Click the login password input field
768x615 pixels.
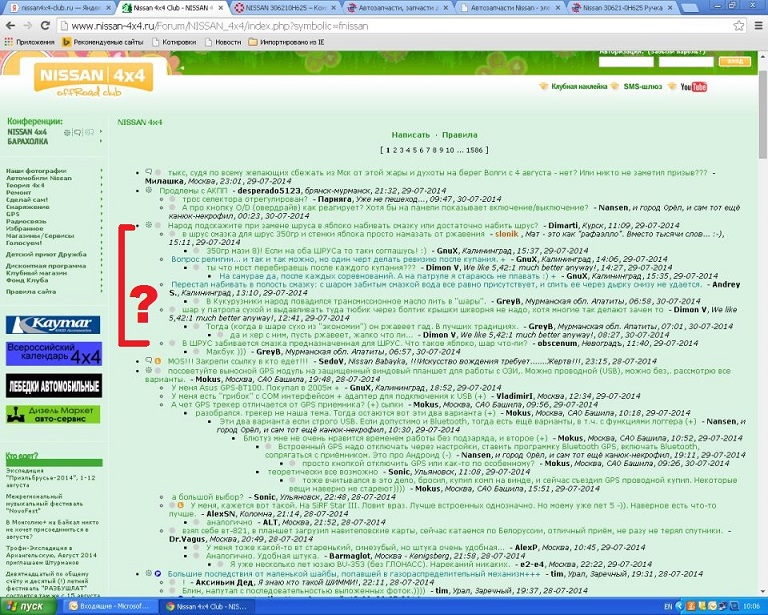coord(686,62)
